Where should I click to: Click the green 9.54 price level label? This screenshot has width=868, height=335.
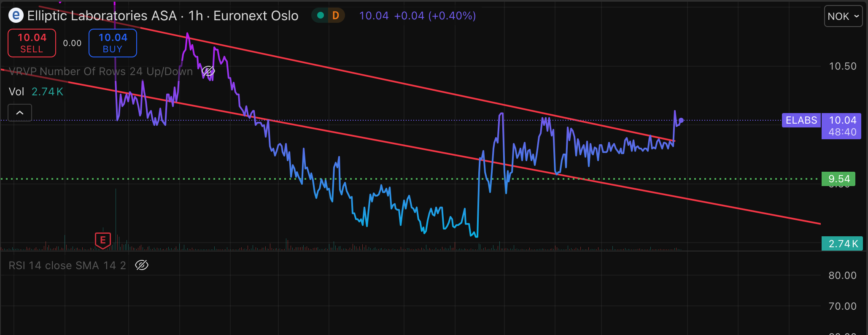pyautogui.click(x=838, y=179)
